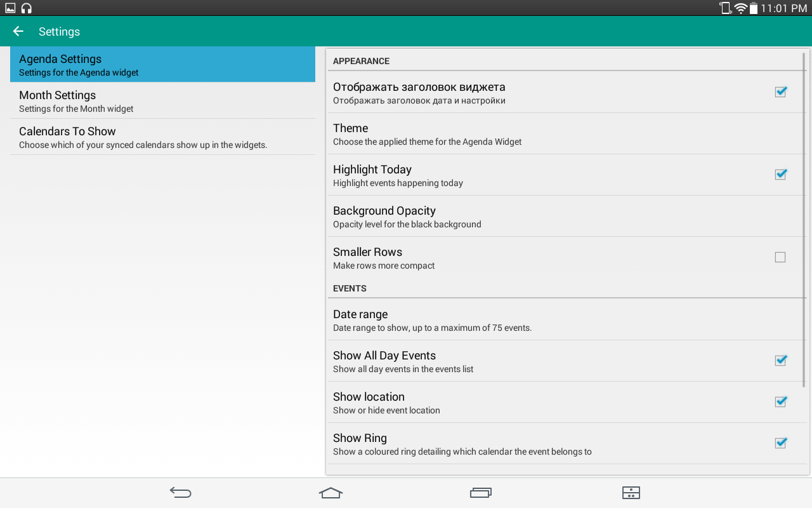The width and height of the screenshot is (812, 508).
Task: Open the Android back navigation button
Action: click(x=181, y=492)
